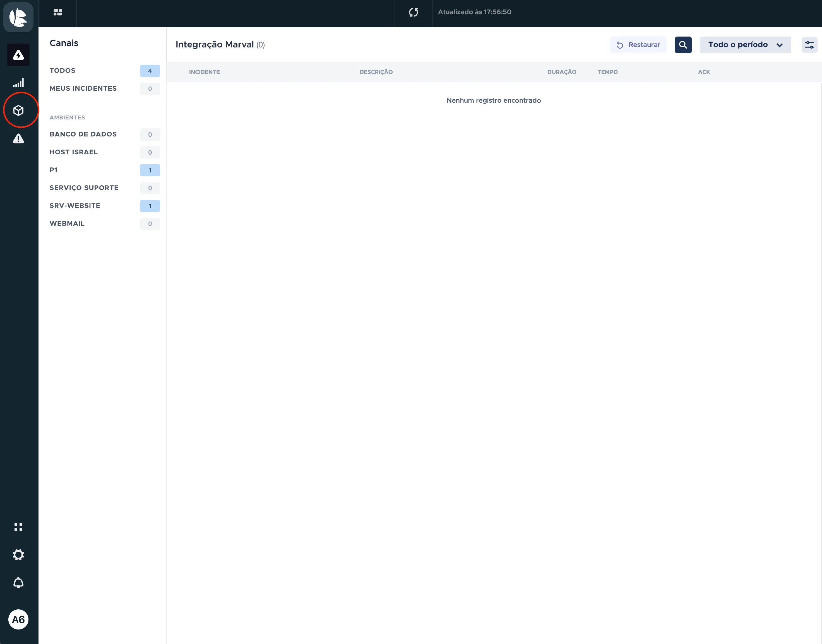This screenshot has height=644, width=822.
Task: Open the signal bars metrics icon
Action: point(18,83)
